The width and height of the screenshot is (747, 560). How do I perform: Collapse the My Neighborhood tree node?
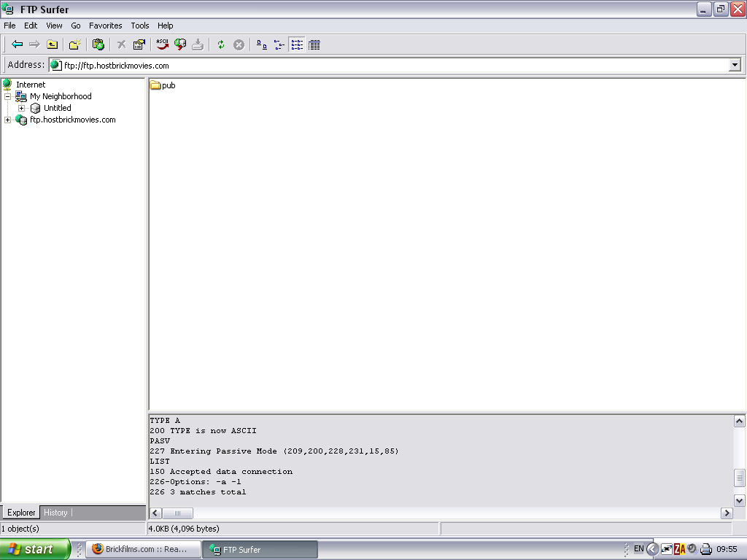coord(8,96)
